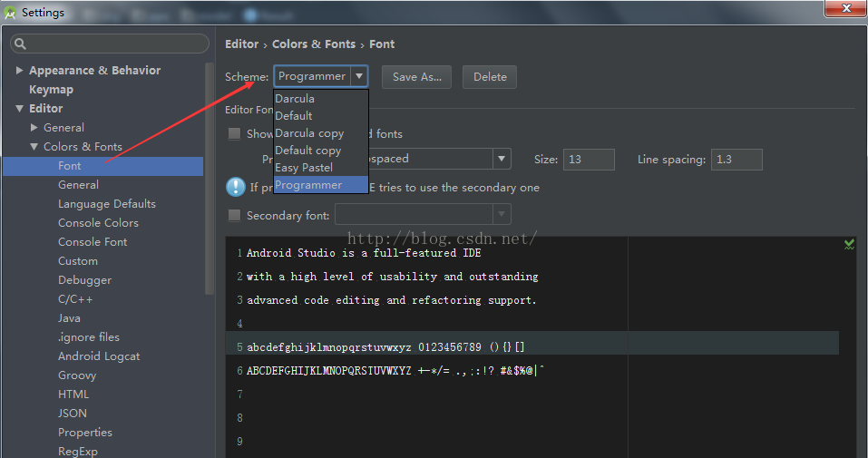
Task: Click preview line 'Android Studio is a full-featured IDE'
Action: 364,253
